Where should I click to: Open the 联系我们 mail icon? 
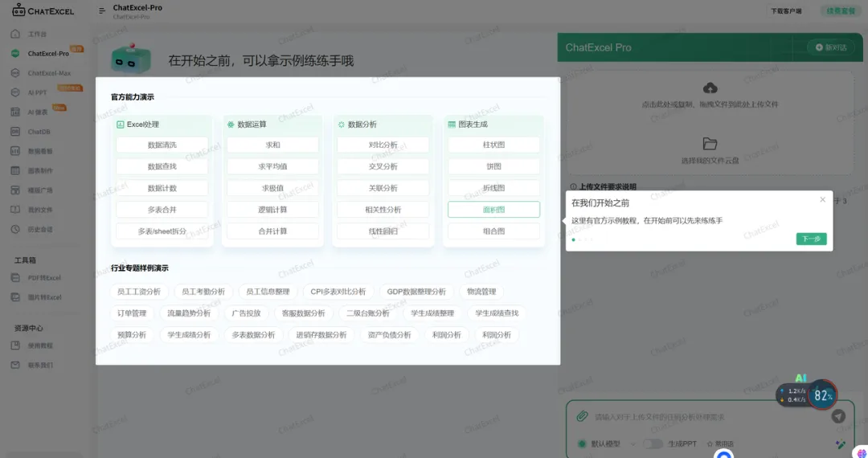tap(15, 365)
